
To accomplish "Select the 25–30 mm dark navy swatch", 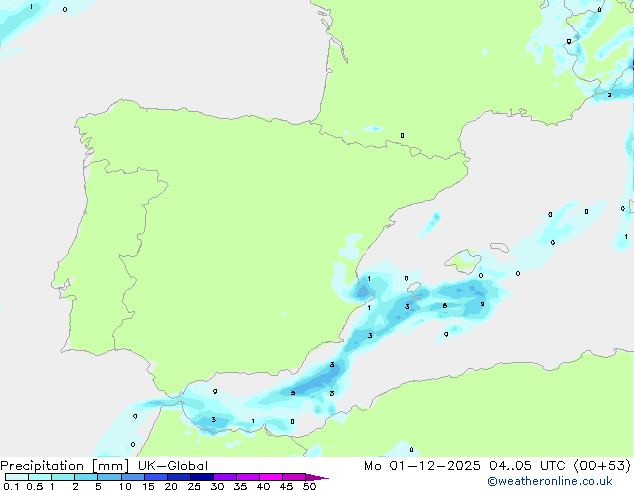I will pos(202,477).
